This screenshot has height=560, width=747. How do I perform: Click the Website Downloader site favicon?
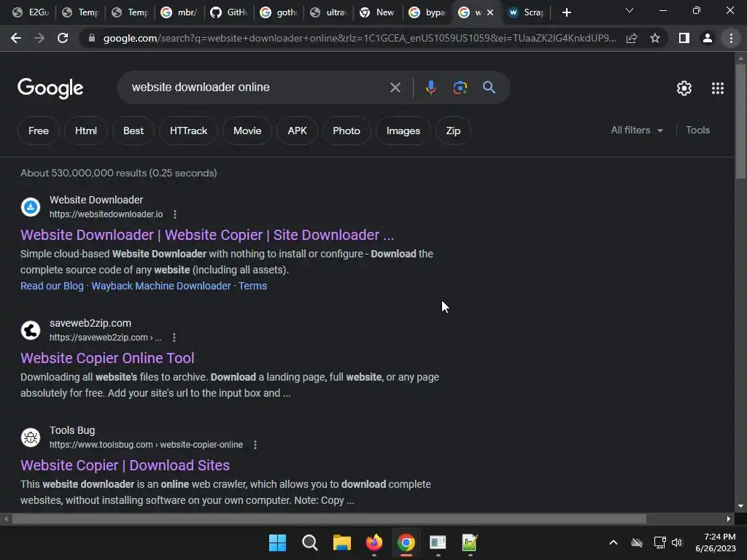(31, 207)
